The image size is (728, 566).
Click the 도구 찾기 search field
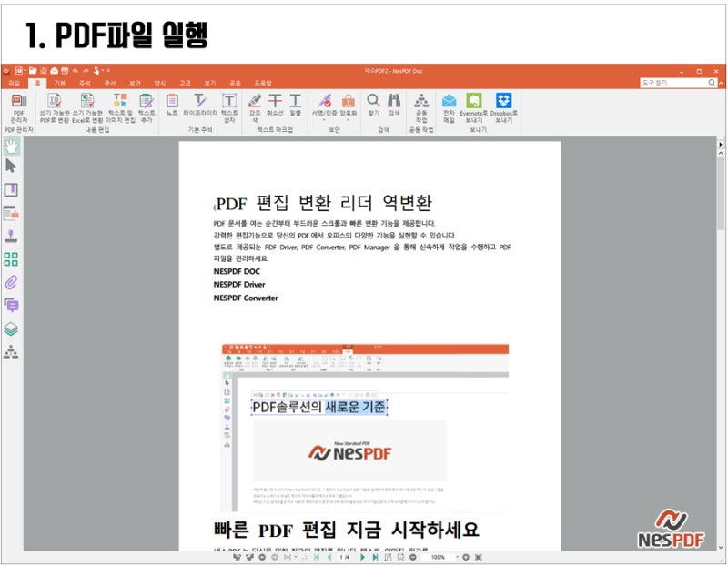674,83
